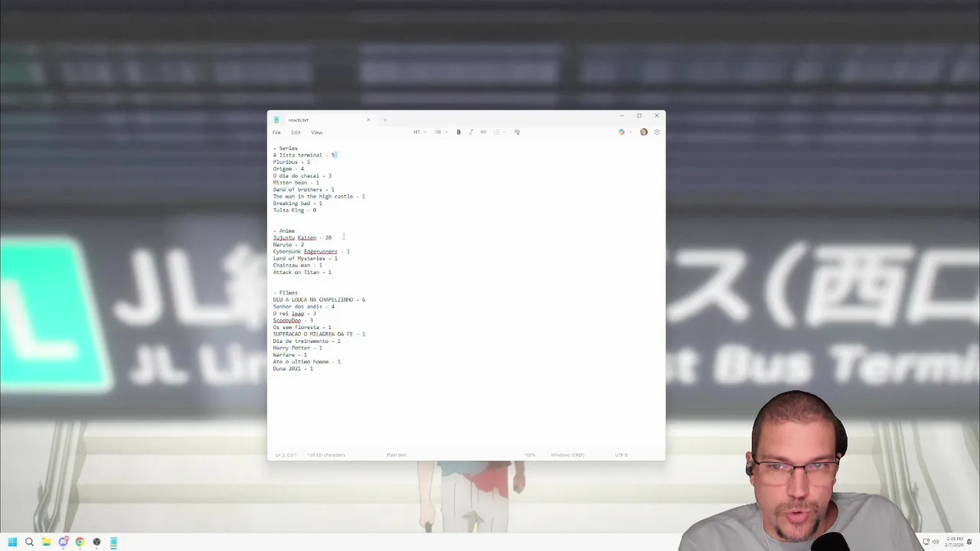Open the View menu

pyautogui.click(x=316, y=132)
